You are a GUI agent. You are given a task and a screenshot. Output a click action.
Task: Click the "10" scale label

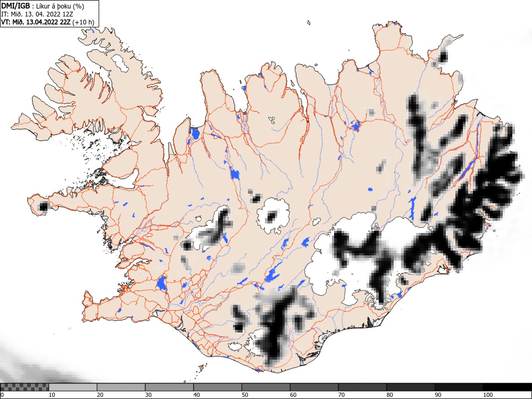point(52,395)
